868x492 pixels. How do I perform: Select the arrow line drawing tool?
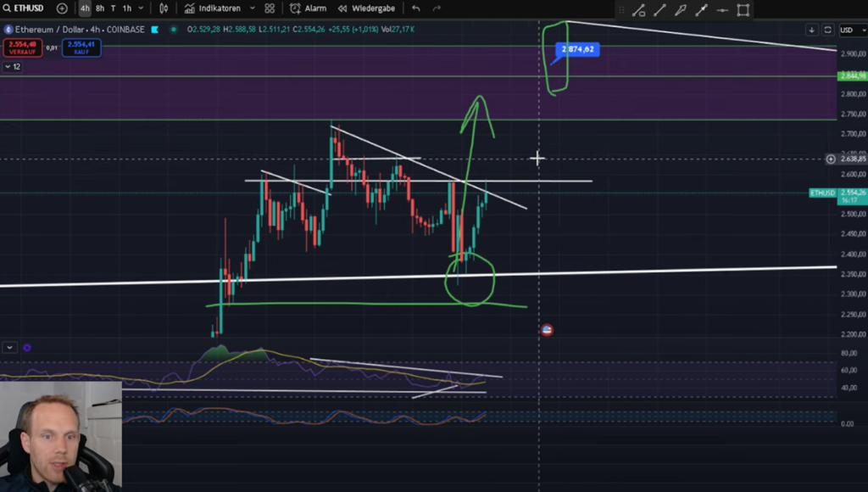tap(701, 10)
